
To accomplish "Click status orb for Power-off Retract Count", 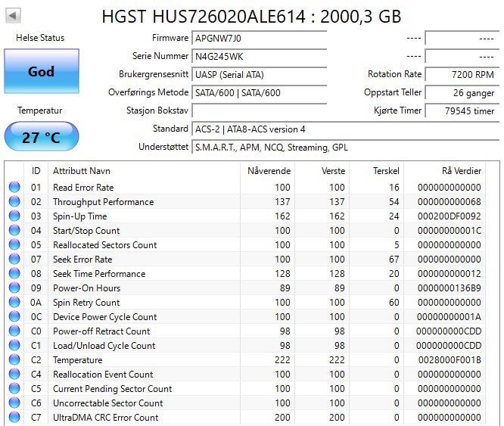I will point(14,331).
